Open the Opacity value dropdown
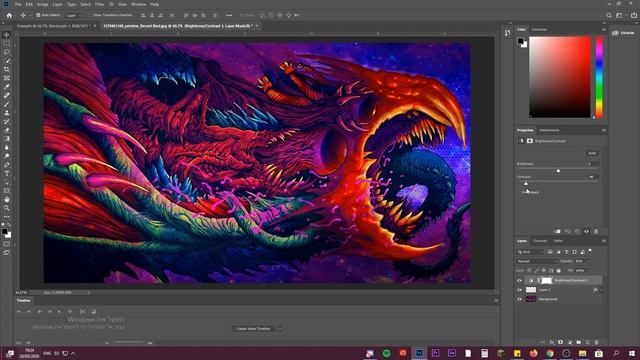The width and height of the screenshot is (640, 360). [588, 261]
